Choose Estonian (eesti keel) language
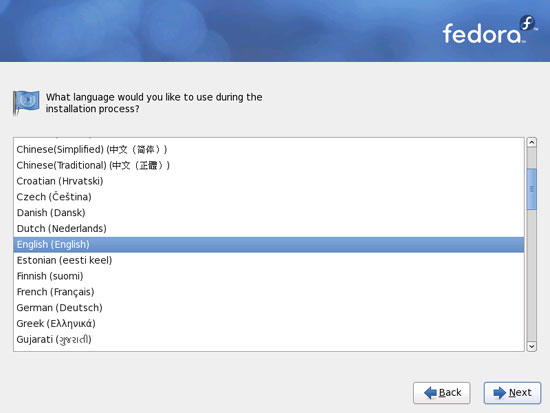The width and height of the screenshot is (550, 413). tap(269, 260)
